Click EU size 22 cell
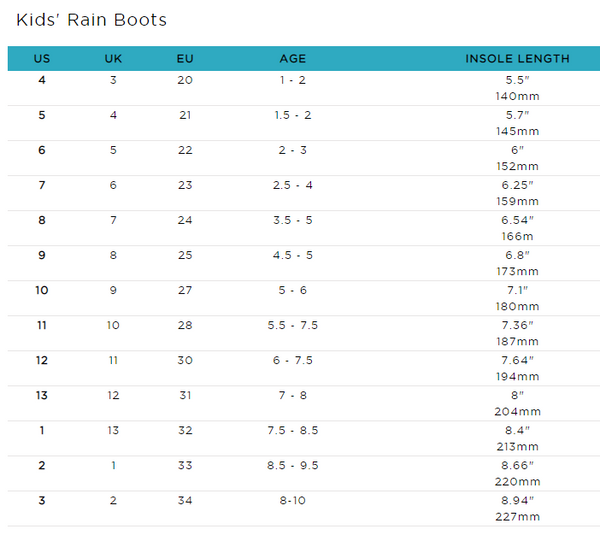 [185, 150]
